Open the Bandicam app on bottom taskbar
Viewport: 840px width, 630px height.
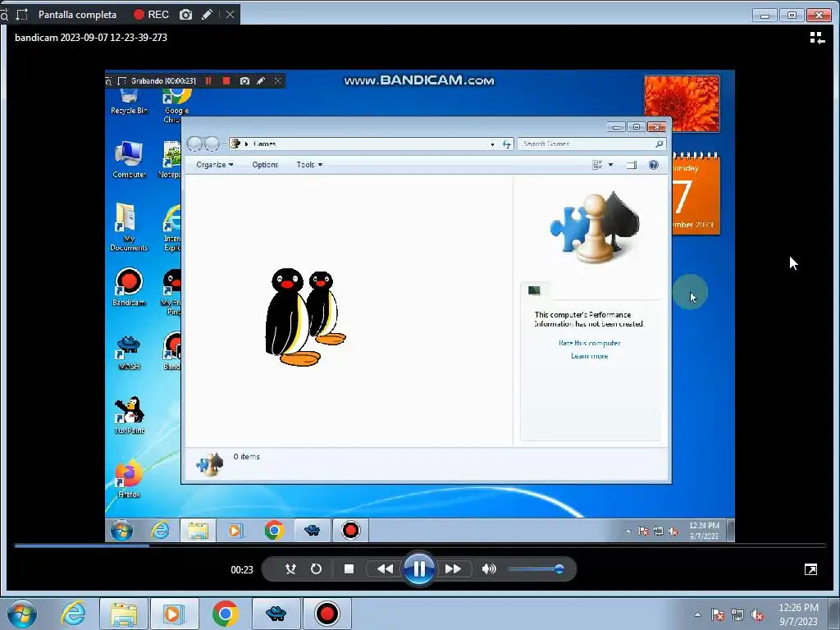[x=326, y=614]
